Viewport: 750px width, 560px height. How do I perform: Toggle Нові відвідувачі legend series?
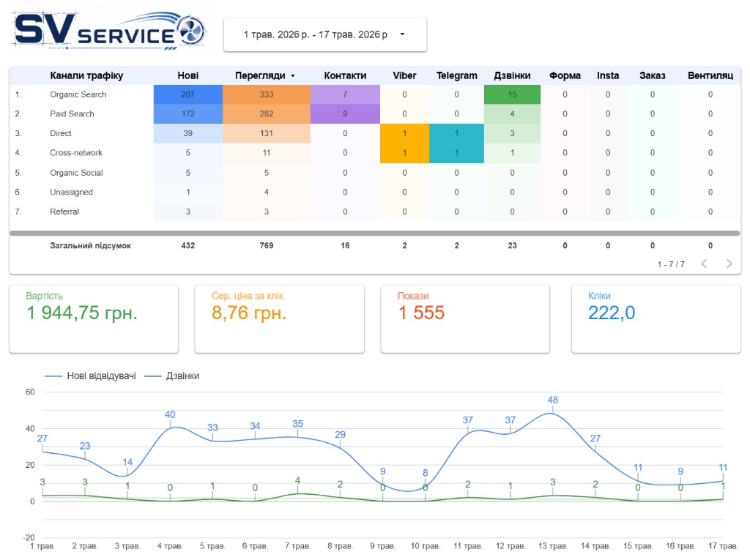90,376
